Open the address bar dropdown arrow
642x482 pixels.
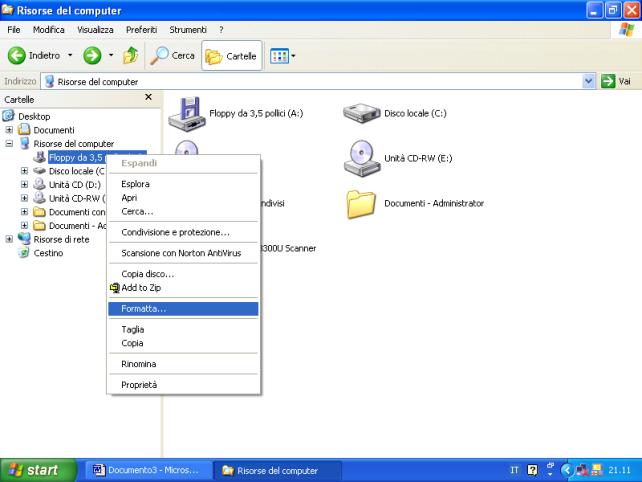588,81
